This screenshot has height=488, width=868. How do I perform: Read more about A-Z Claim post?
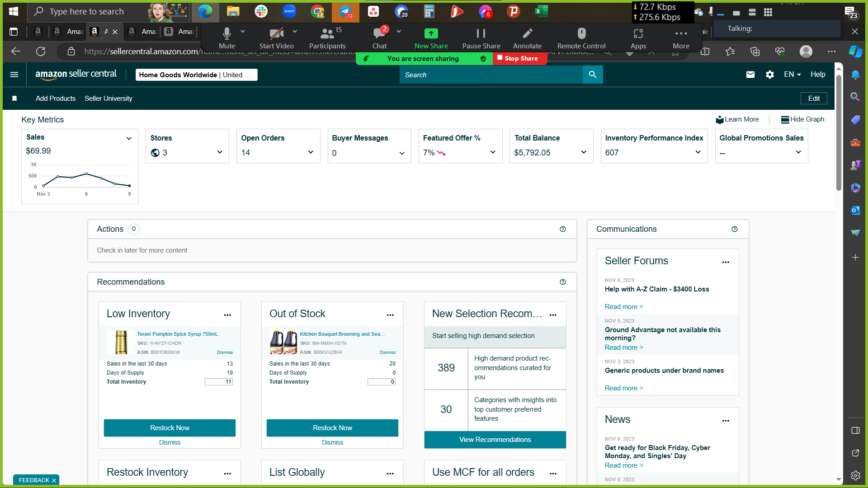pyautogui.click(x=624, y=307)
